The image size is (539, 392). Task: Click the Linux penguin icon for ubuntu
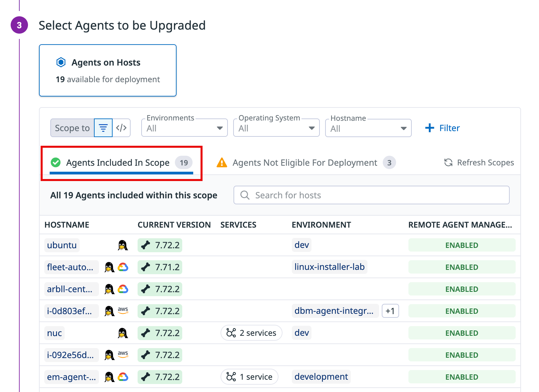pos(123,245)
